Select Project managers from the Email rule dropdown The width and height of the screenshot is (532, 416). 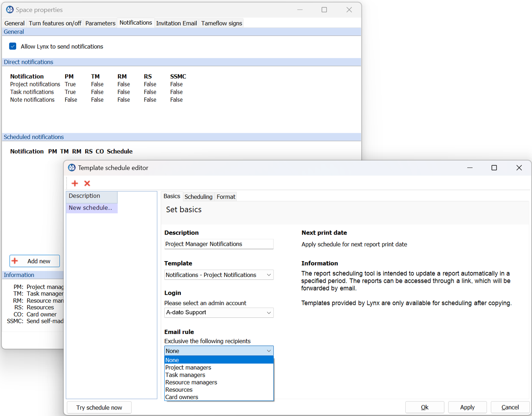click(x=188, y=367)
